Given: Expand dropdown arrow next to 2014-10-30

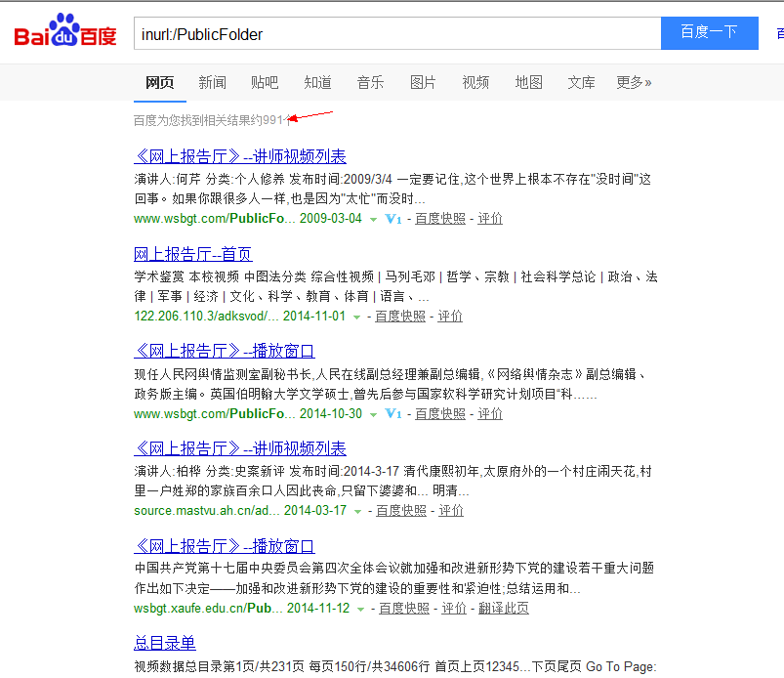Looking at the screenshot, I should (373, 415).
